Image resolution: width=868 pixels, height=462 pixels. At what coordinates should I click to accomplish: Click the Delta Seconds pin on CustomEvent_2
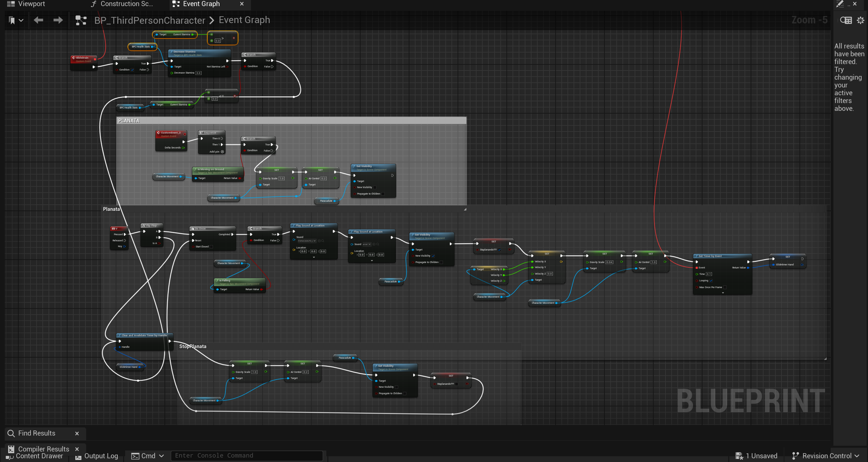click(x=183, y=148)
